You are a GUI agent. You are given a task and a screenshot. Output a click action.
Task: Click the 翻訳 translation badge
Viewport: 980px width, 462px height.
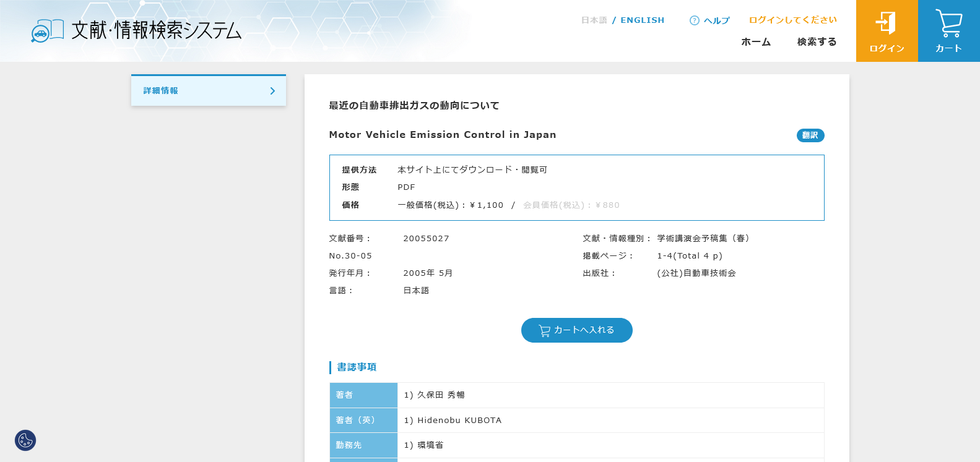tap(810, 135)
